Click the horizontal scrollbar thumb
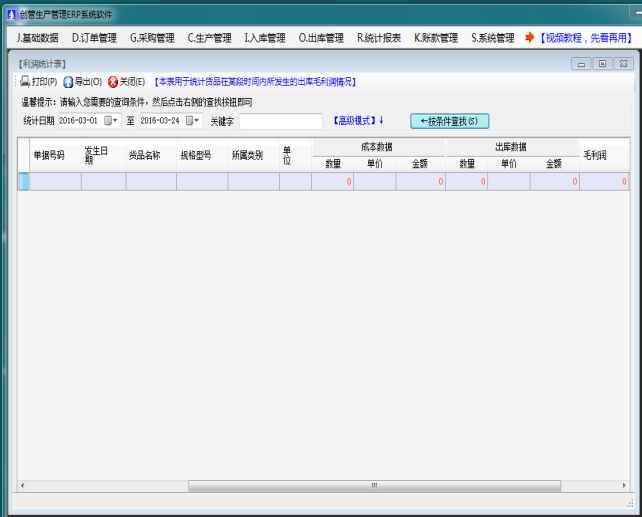 375,486
